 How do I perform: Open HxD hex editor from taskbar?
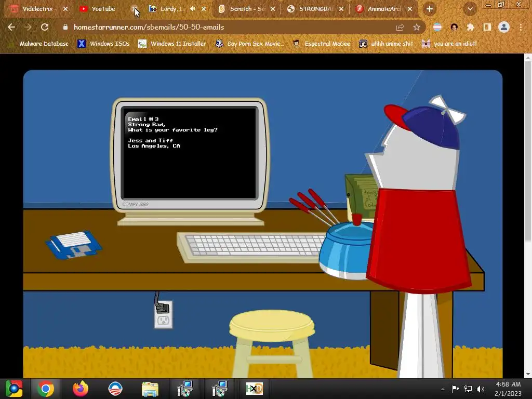pyautogui.click(x=254, y=389)
